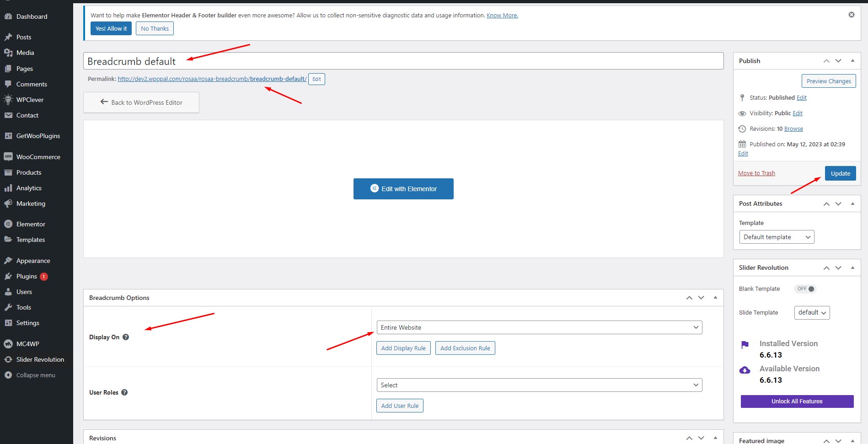
Task: Click the User Roles help icon
Action: point(124,392)
